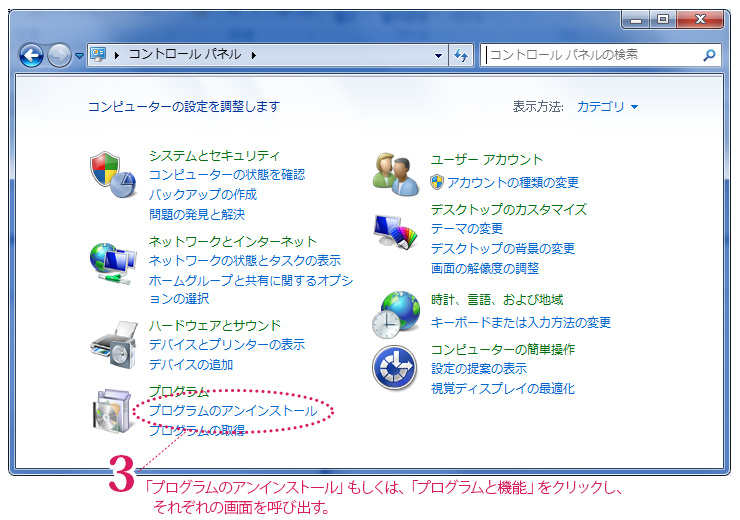Screen dimensions: 740x520
Task: Open バックアップの作成 link
Action: click(x=203, y=194)
